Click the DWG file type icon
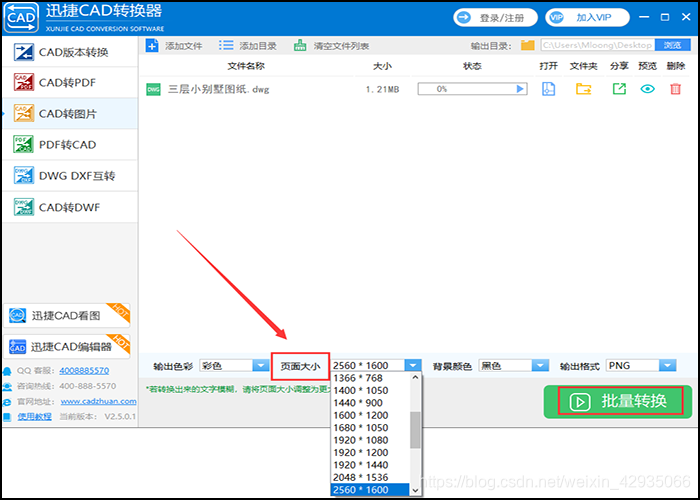 coord(153,90)
